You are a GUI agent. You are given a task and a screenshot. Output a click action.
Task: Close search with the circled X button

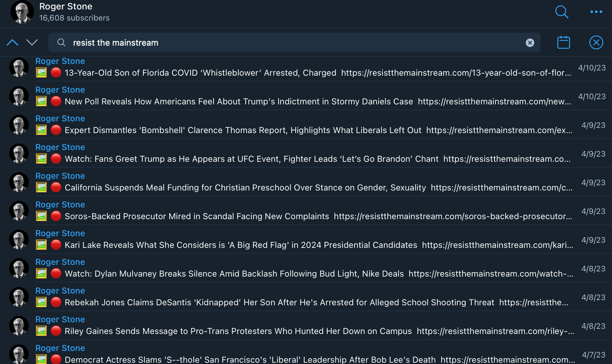point(596,42)
